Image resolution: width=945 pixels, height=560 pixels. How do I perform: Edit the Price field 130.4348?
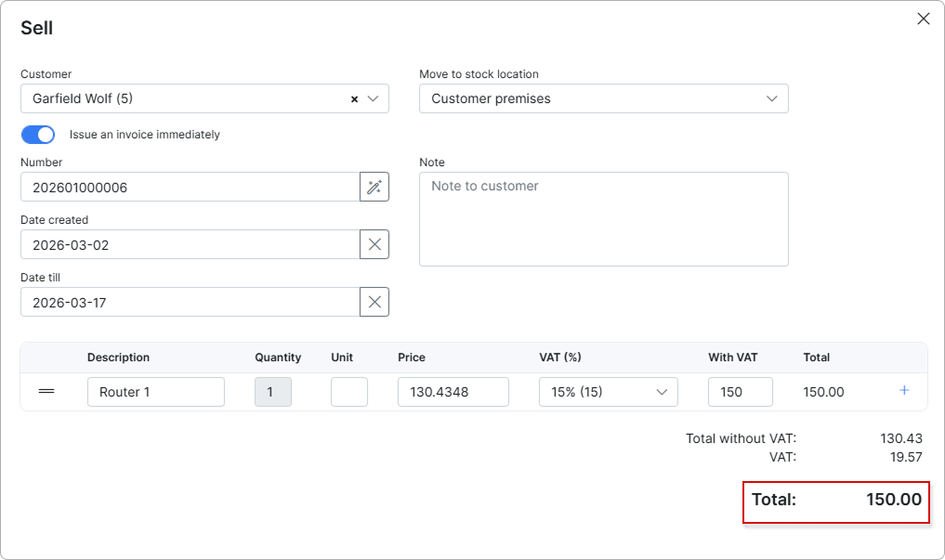click(x=453, y=392)
